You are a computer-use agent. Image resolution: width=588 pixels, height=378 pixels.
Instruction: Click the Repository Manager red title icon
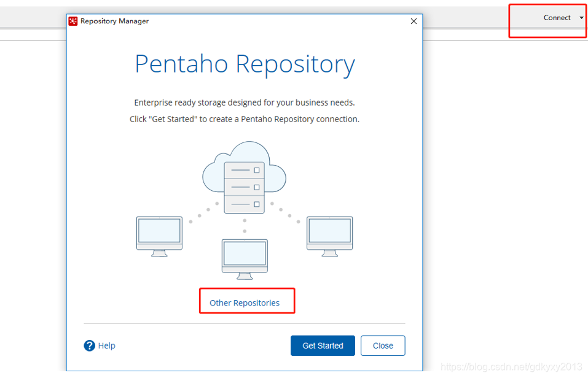pyautogui.click(x=73, y=21)
